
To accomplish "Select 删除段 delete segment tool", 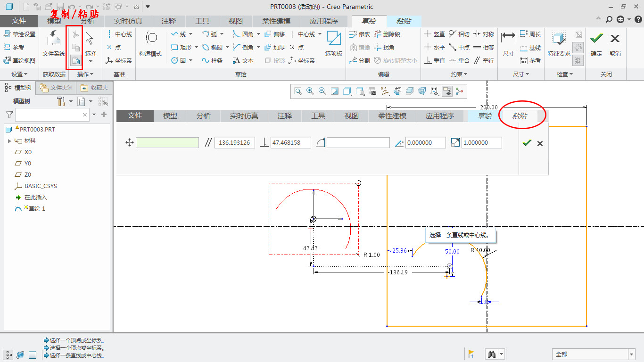I will click(x=387, y=34).
